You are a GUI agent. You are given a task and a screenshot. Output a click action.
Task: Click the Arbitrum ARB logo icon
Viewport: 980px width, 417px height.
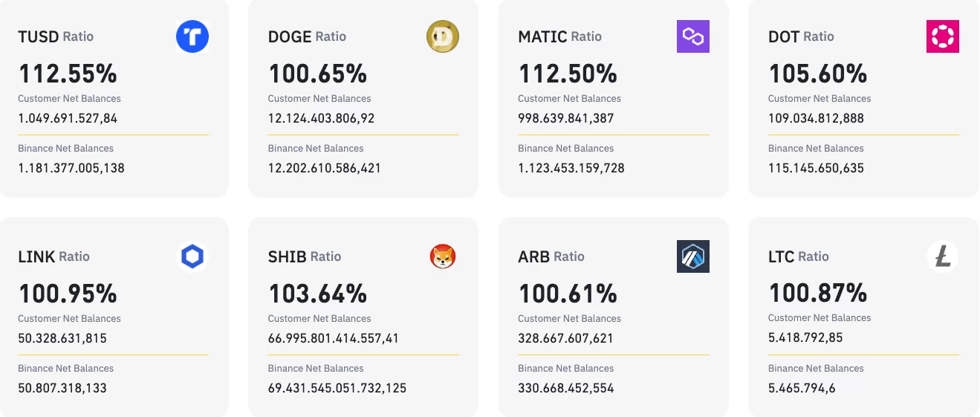point(693,256)
